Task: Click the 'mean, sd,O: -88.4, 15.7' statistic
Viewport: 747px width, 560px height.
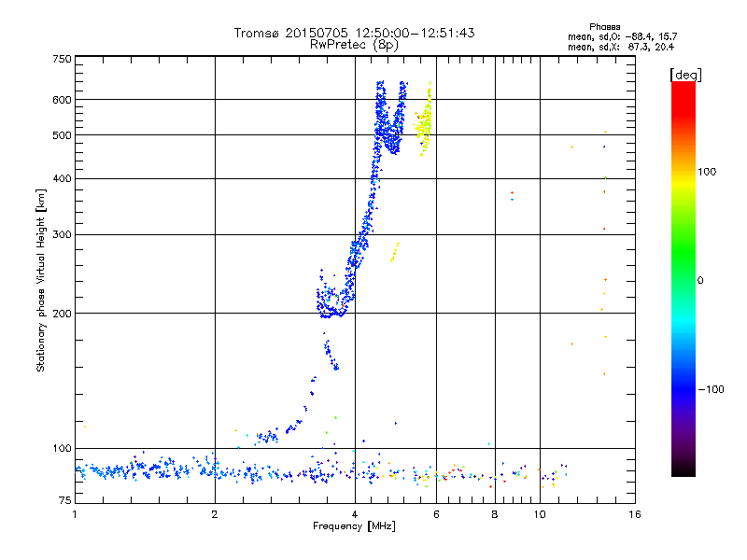Action: (x=622, y=36)
